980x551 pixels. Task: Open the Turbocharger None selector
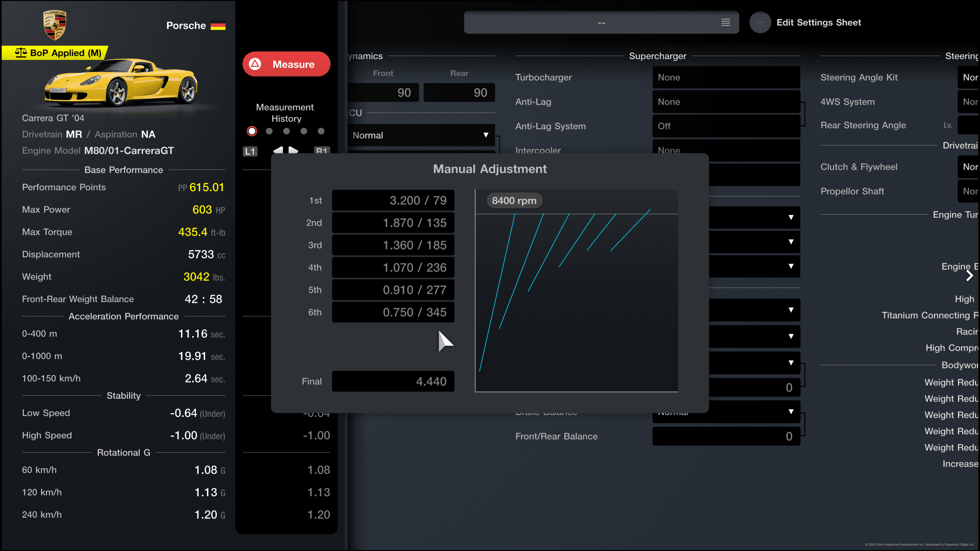pyautogui.click(x=726, y=78)
